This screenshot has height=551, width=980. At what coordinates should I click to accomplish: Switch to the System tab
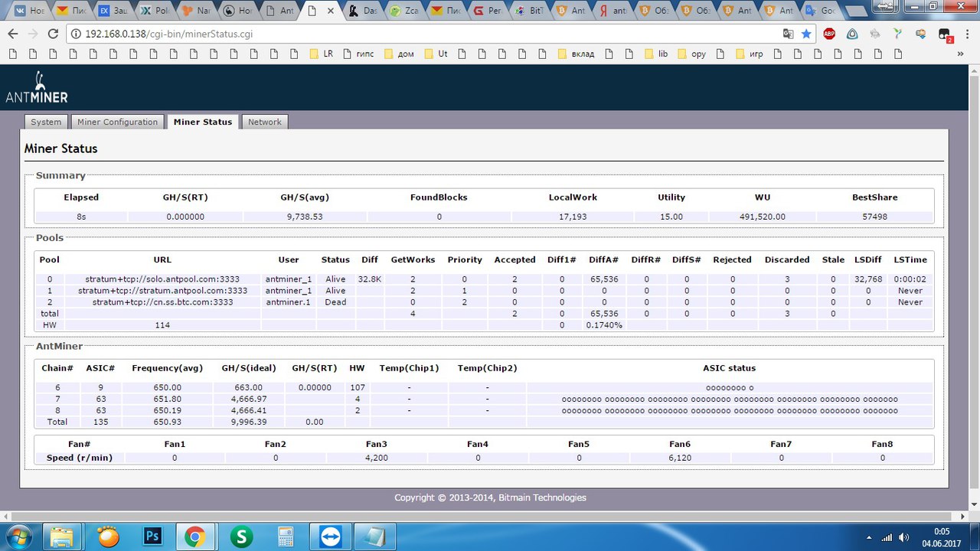(46, 122)
